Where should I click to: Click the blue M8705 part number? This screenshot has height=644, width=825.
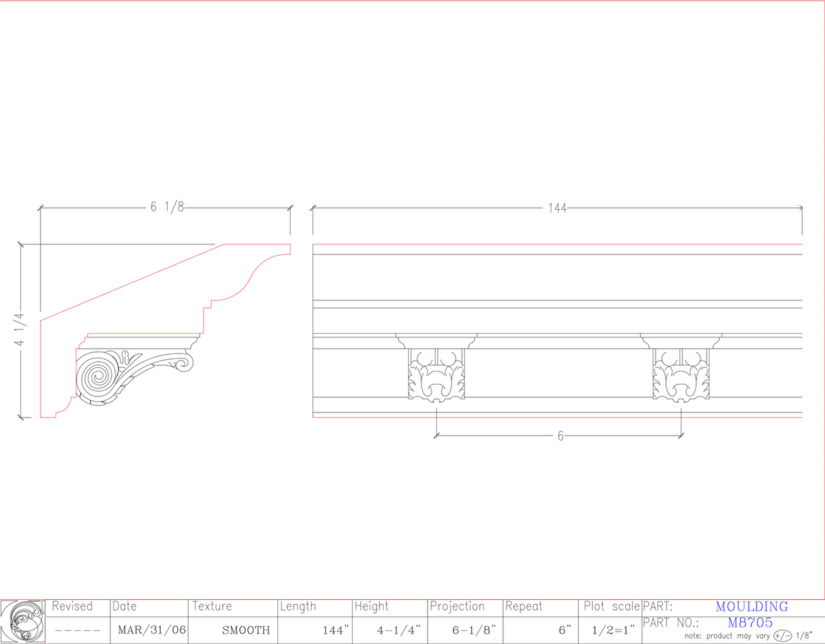(750, 622)
